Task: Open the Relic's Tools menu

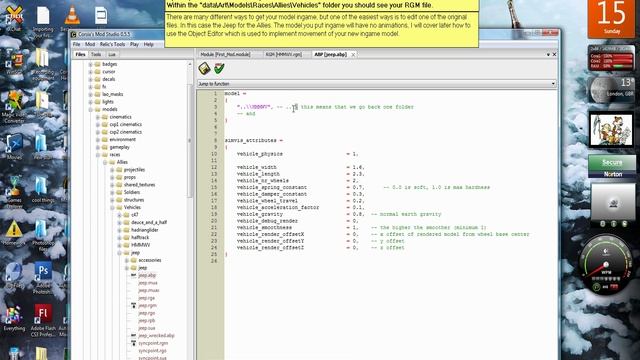Action: pos(112,44)
